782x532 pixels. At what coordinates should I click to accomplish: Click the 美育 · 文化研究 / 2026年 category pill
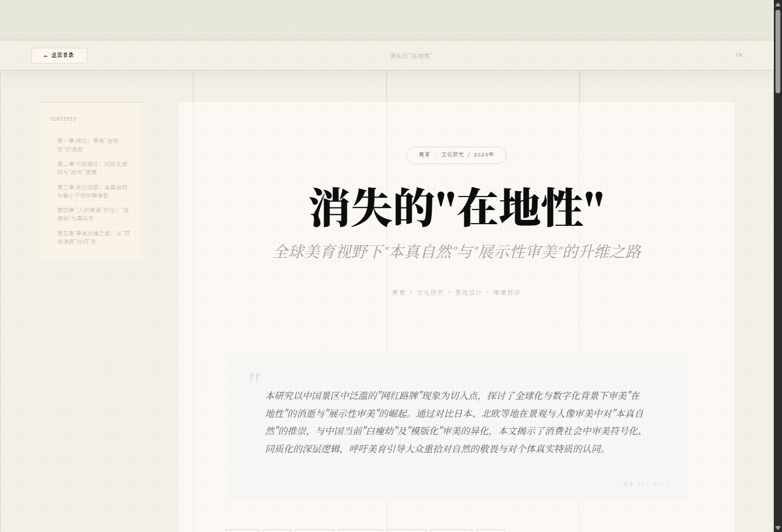456,155
